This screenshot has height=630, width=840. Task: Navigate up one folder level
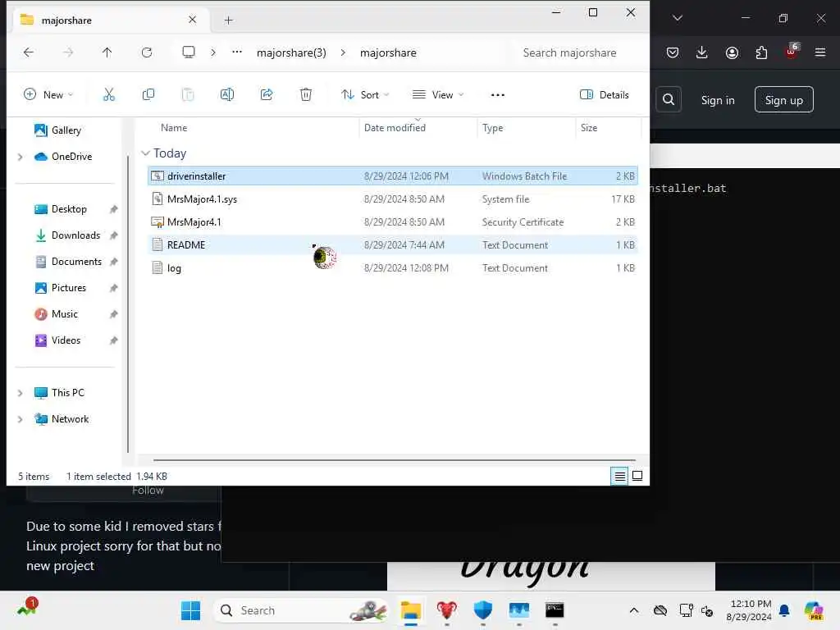pos(107,52)
